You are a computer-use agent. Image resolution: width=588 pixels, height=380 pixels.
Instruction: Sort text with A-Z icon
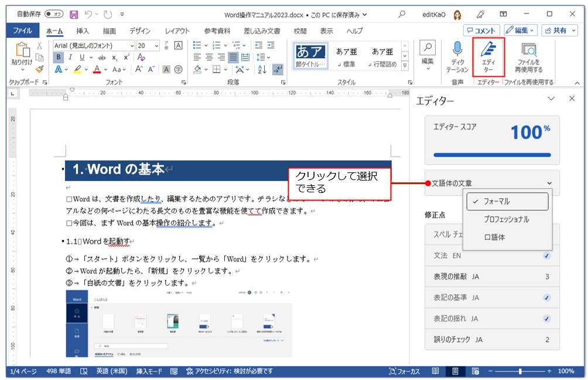[262, 69]
